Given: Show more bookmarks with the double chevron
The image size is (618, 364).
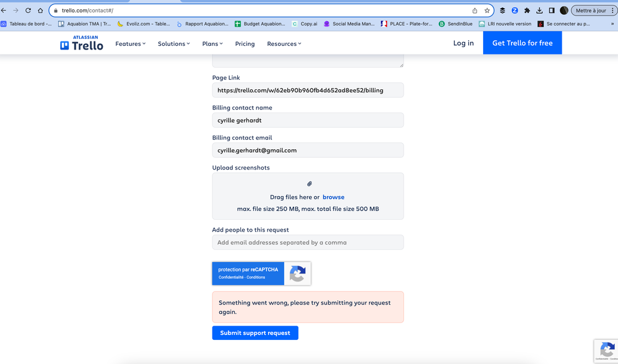Looking at the screenshot, I should click(x=612, y=24).
